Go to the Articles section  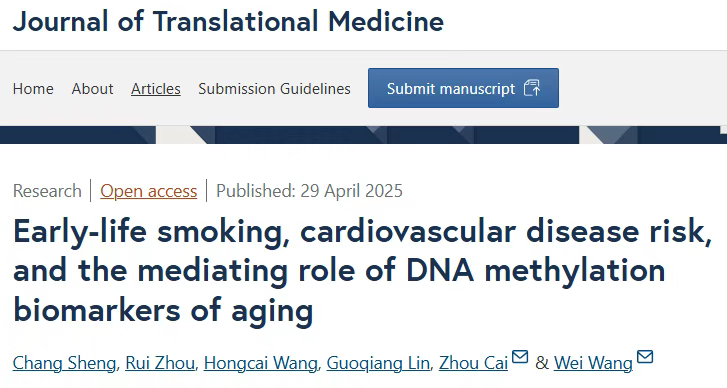156,89
